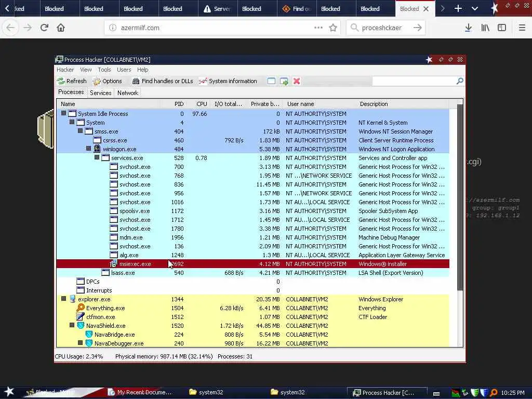532x399 pixels.
Task: Open the Help menu
Action: pyautogui.click(x=142, y=70)
